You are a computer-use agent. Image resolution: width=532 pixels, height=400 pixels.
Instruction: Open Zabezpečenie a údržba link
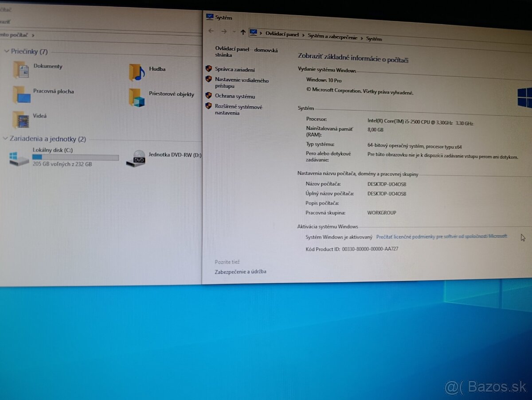[x=240, y=272]
